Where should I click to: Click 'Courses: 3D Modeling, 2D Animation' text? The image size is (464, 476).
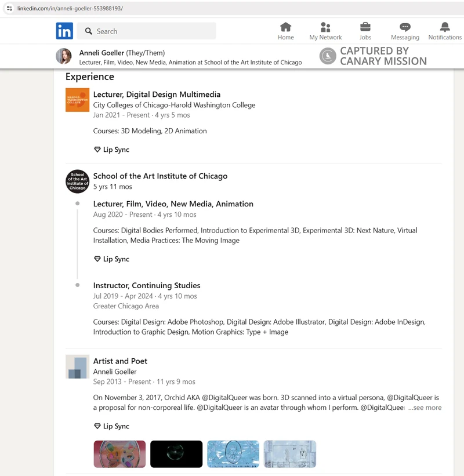pyautogui.click(x=150, y=131)
